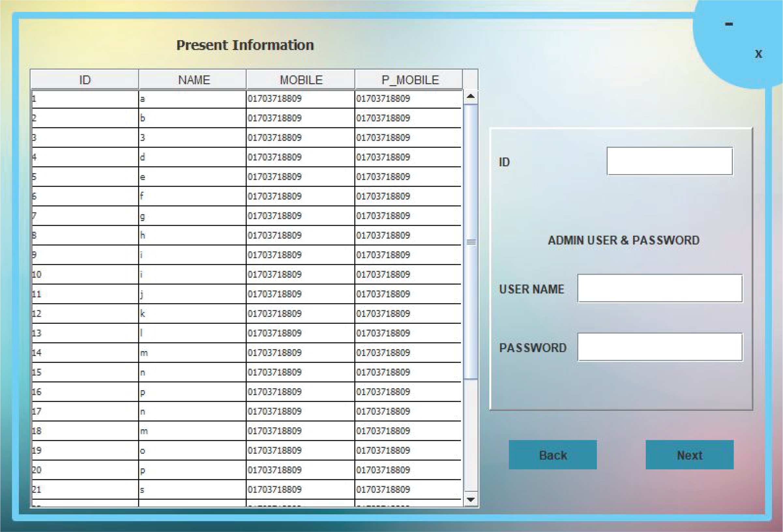Click into PASSWORD text field
Image resolution: width=783 pixels, height=532 pixels.
[x=660, y=347]
